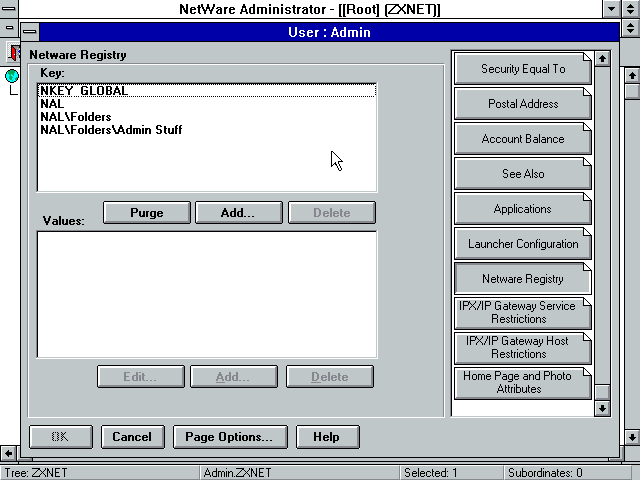Add a new registry key
The width and height of the screenshot is (640, 480).
(239, 213)
